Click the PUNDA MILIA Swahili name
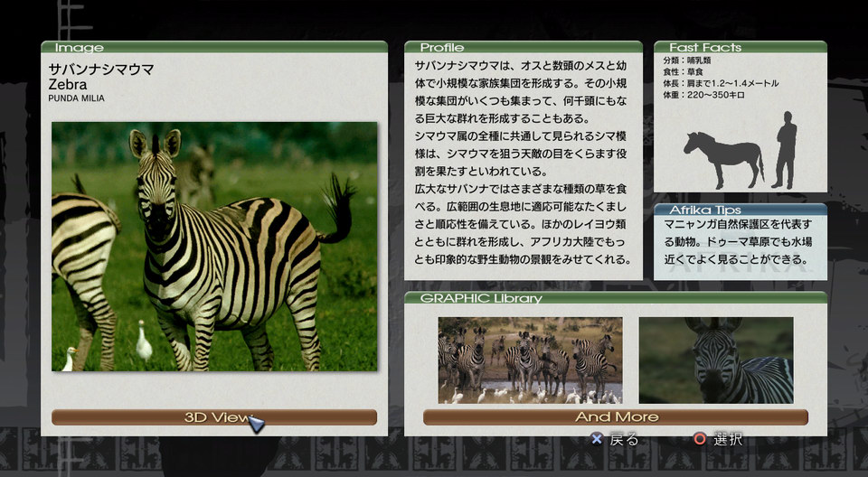Screen dimensions: 868x477 coord(76,98)
